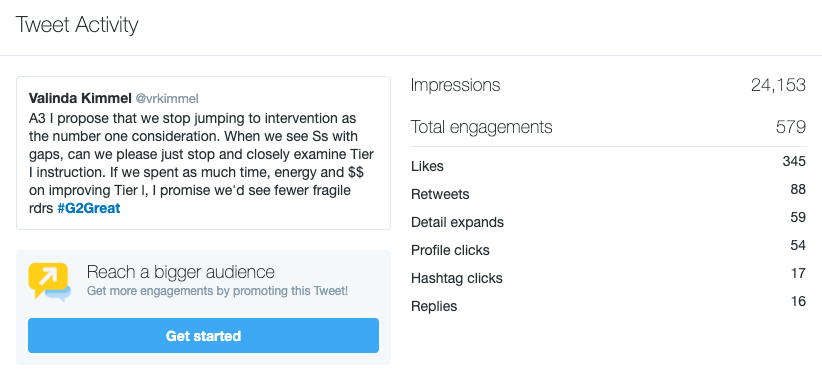Select the Replies metric label

(434, 306)
